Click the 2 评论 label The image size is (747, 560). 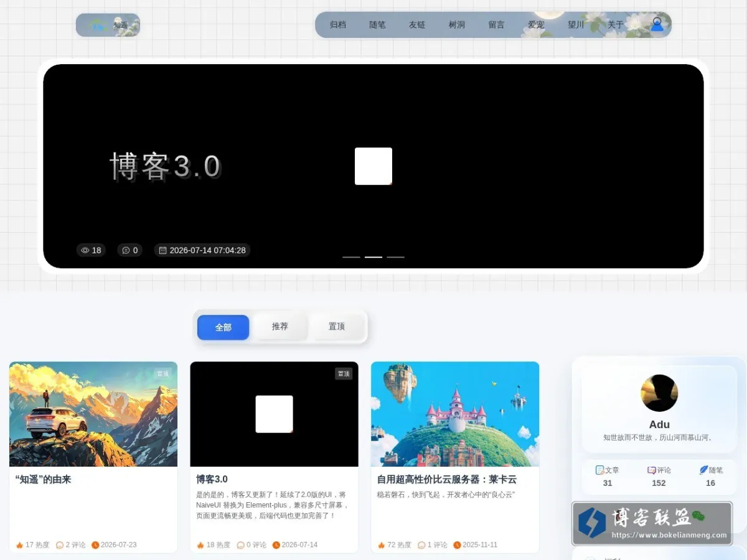(76, 545)
